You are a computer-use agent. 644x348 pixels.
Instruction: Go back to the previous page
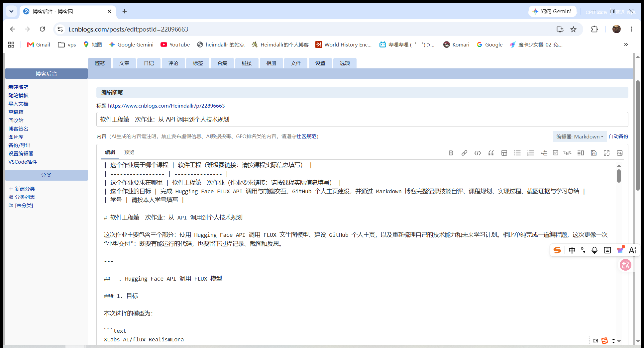[x=13, y=29]
